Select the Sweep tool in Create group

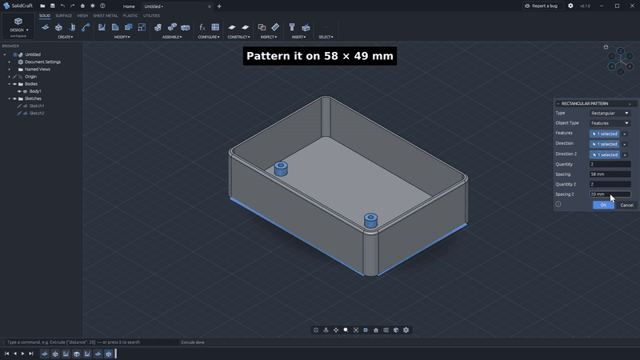click(x=86, y=27)
